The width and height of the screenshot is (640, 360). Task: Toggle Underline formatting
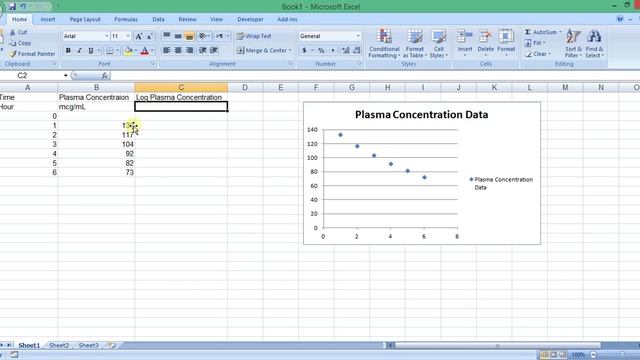[91, 51]
